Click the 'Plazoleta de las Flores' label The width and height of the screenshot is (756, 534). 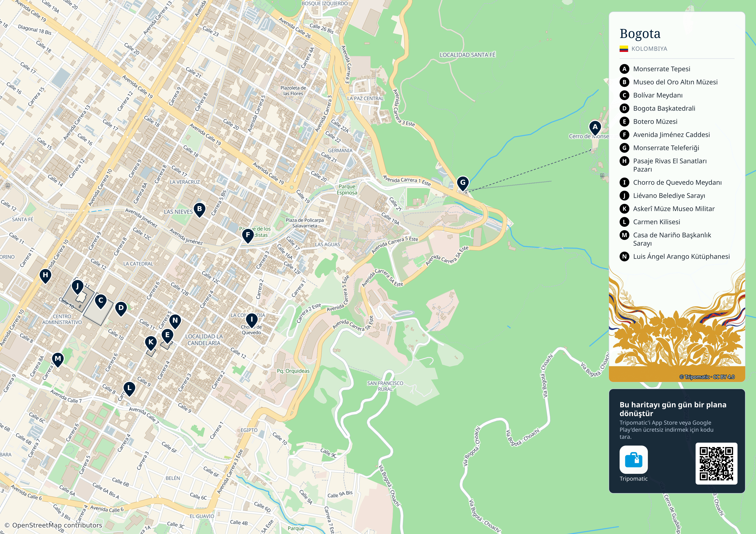[x=293, y=91]
